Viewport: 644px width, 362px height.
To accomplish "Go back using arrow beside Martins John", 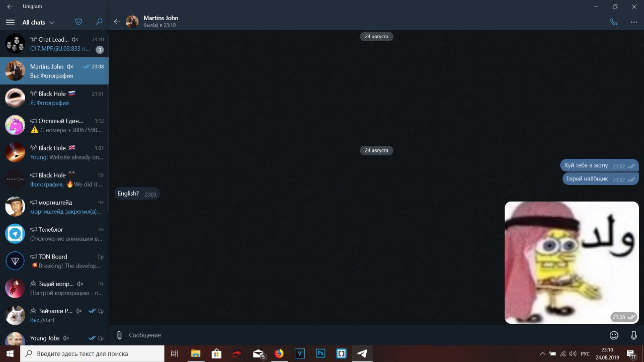I will (x=117, y=22).
